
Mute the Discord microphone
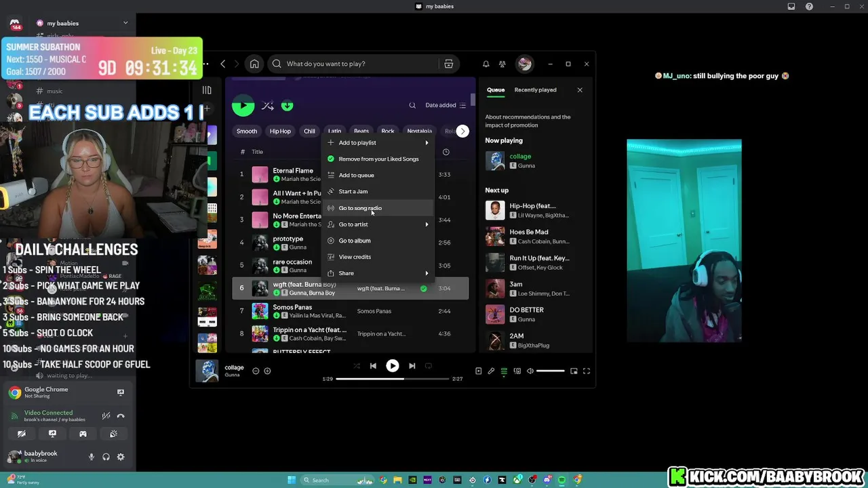[x=92, y=457]
